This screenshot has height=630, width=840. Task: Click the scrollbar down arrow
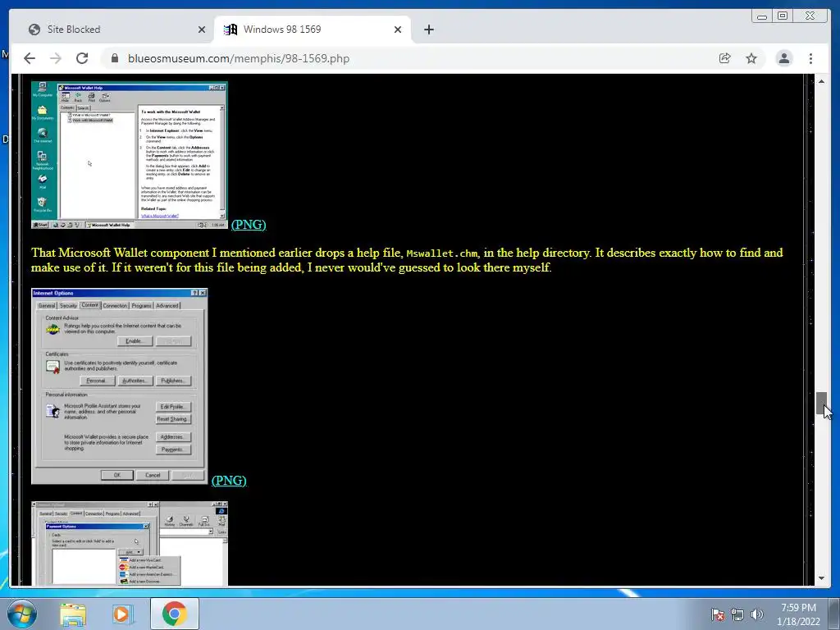click(x=821, y=578)
